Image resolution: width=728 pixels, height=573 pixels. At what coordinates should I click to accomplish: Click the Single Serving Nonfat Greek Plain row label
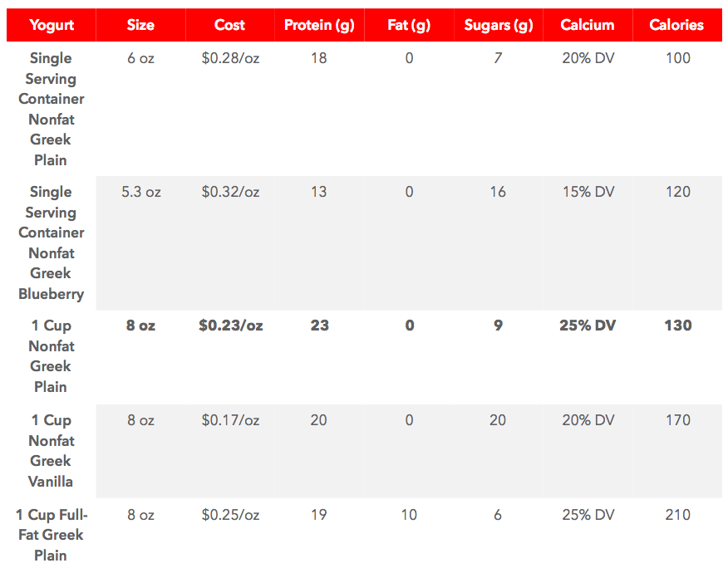51,109
